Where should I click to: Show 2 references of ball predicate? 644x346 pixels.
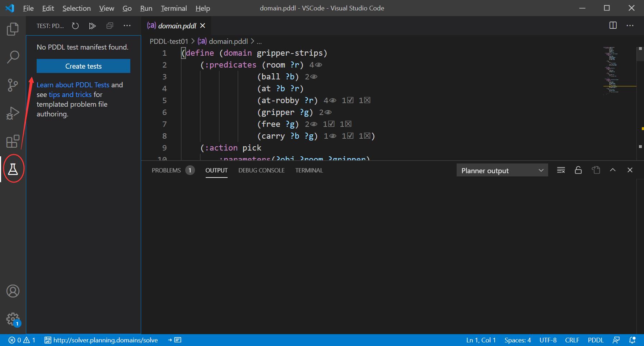311,77
